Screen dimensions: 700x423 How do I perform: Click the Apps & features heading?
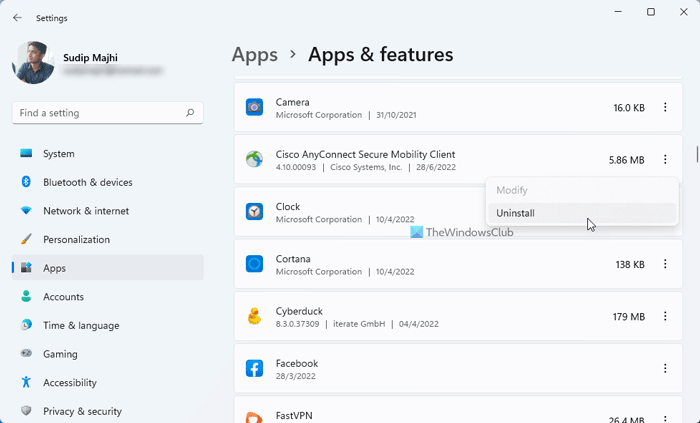click(x=380, y=55)
